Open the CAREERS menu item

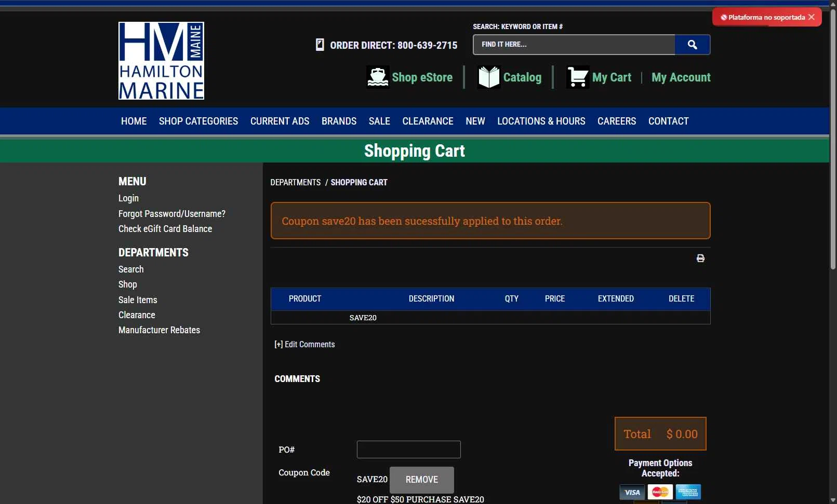pos(616,121)
